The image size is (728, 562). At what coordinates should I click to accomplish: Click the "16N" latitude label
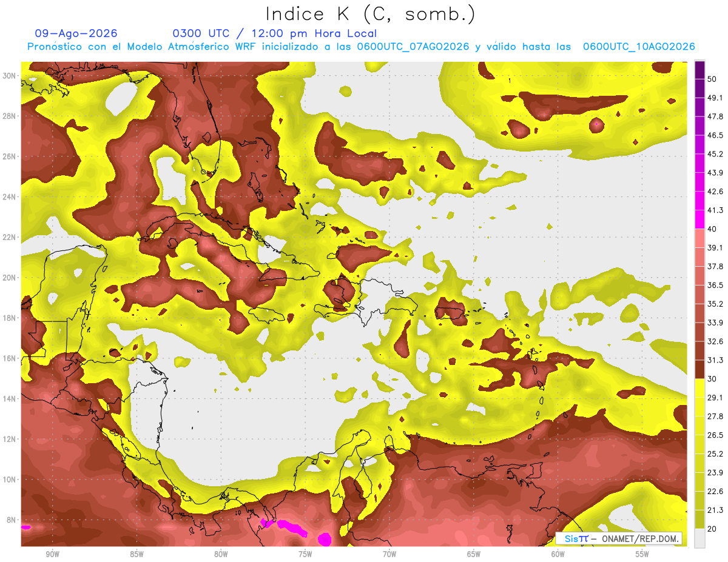click(10, 358)
